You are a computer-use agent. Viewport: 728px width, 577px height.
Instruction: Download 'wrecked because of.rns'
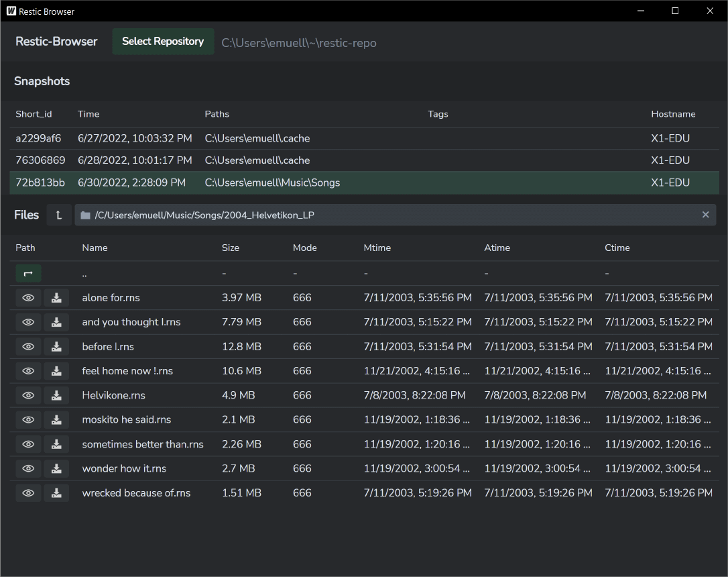click(x=57, y=493)
